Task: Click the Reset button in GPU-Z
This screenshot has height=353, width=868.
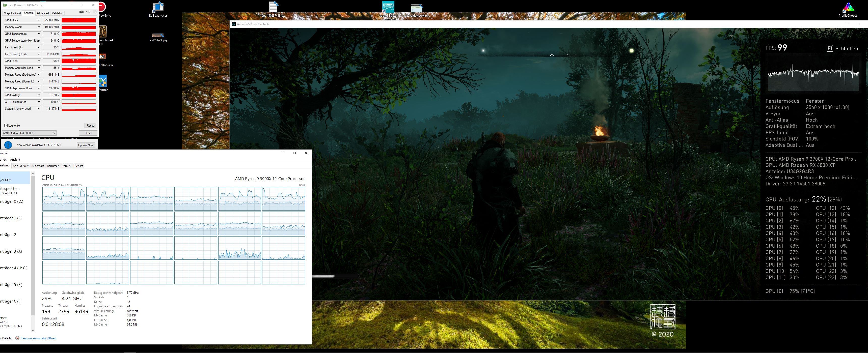Action: [90, 125]
